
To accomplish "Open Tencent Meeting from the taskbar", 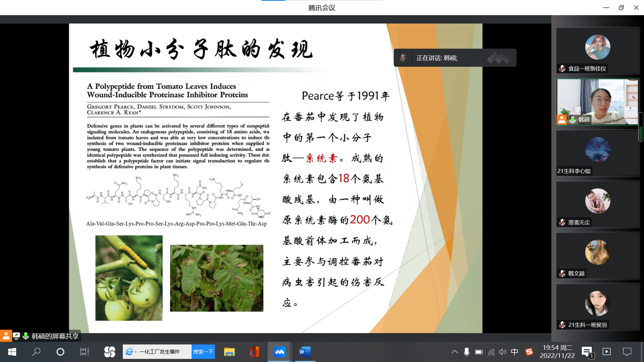I will pos(280,352).
